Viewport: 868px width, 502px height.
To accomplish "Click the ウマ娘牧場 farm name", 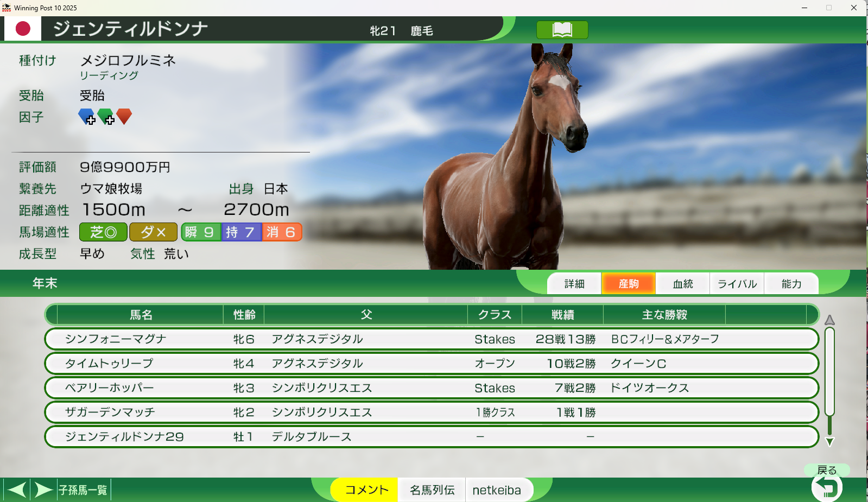I will pyautogui.click(x=111, y=189).
